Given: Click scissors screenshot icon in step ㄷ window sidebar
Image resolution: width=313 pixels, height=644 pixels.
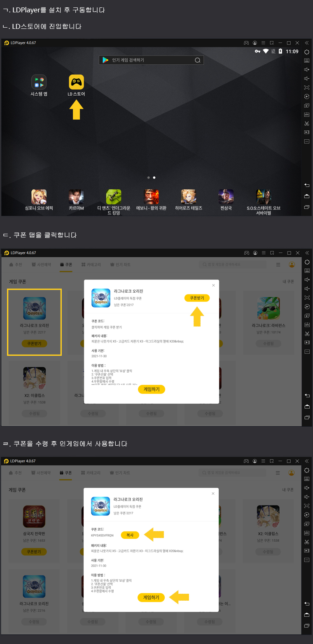Looking at the screenshot, I should (307, 334).
